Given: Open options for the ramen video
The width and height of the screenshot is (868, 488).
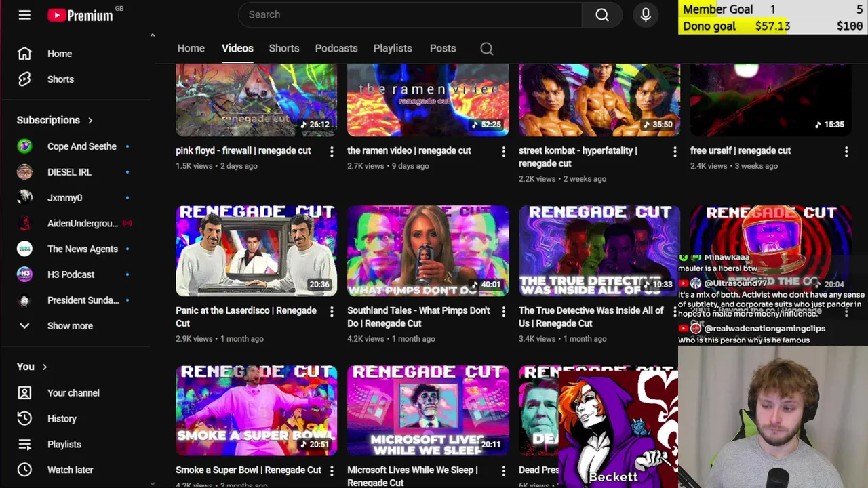Looking at the screenshot, I should pyautogui.click(x=503, y=152).
